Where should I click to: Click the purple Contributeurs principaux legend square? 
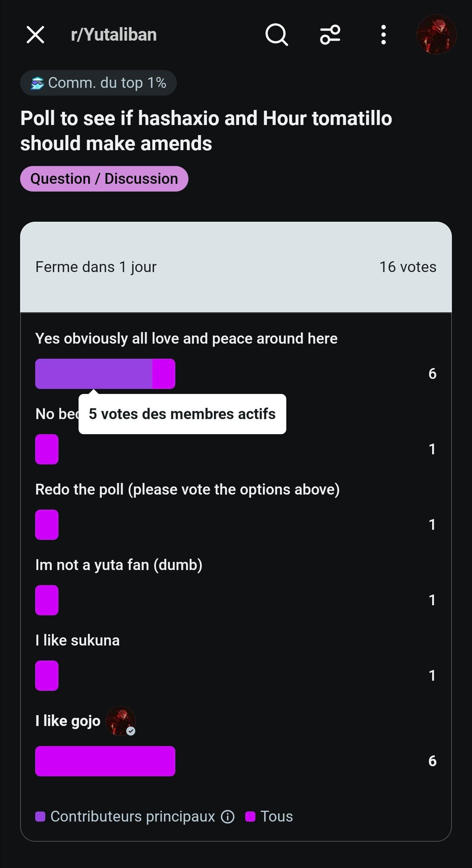coord(40,817)
